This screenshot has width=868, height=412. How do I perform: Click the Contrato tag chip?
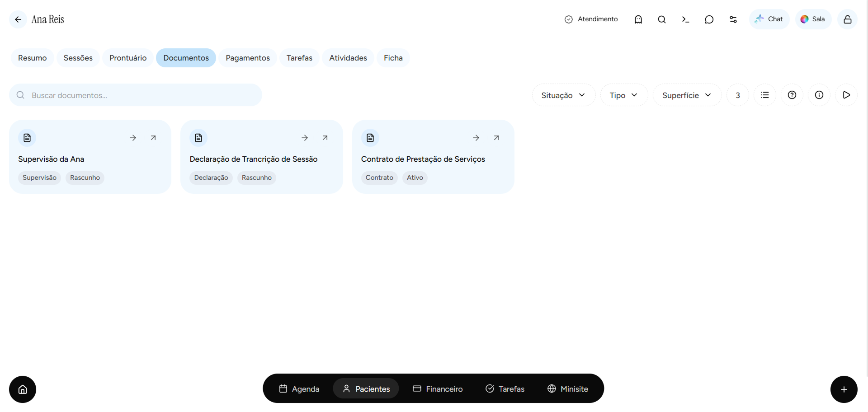point(379,178)
